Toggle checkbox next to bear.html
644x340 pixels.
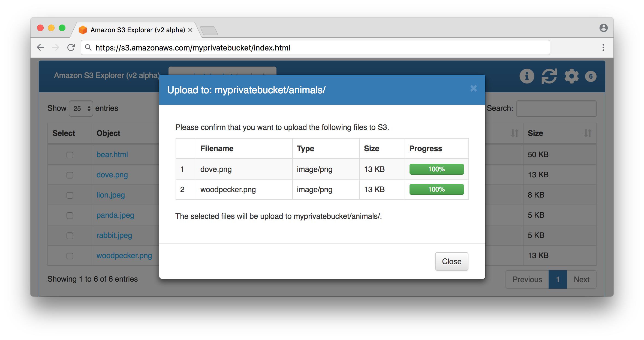point(69,155)
